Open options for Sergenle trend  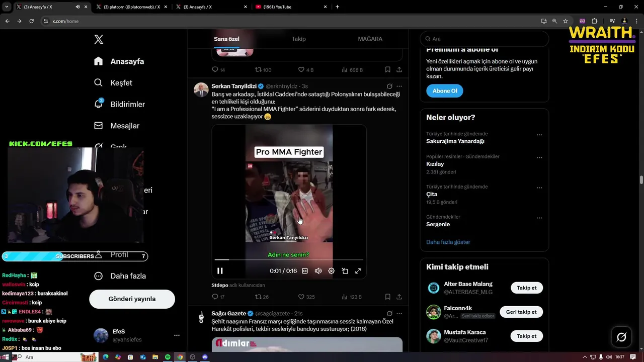(539, 218)
